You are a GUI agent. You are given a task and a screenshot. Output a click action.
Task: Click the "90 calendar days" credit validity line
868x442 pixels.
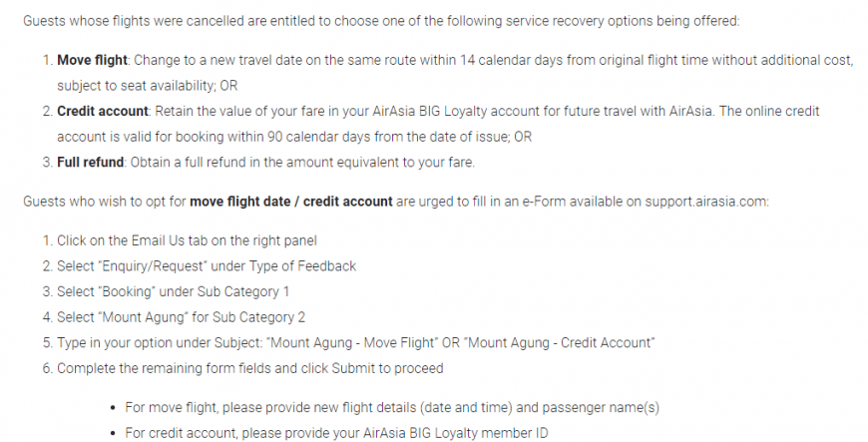pyautogui.click(x=294, y=137)
